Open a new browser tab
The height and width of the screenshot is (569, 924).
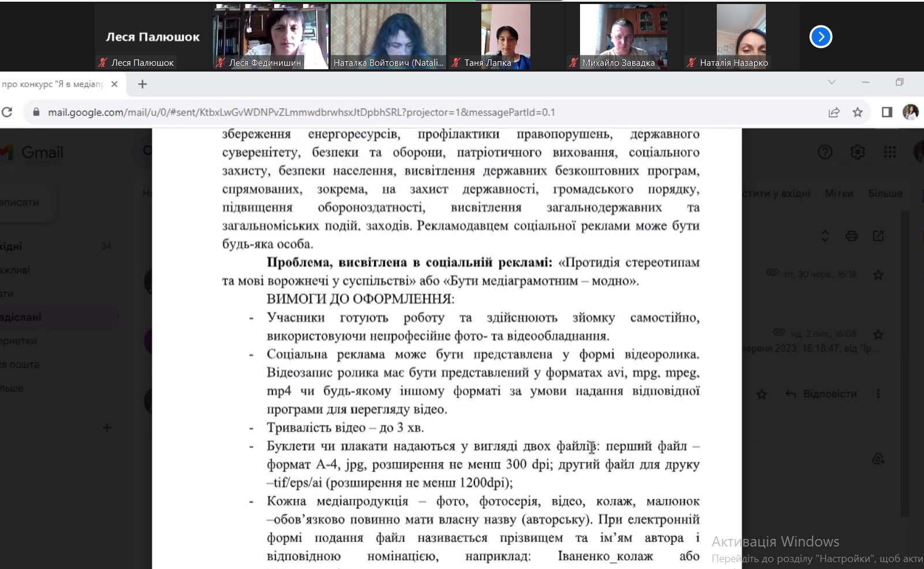coord(143,84)
